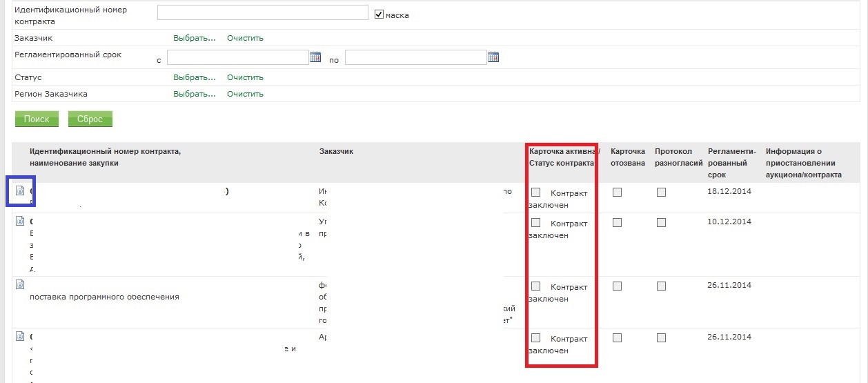The width and height of the screenshot is (868, 383).
Task: Clear the Статус filter with Очистить
Action: click(245, 77)
